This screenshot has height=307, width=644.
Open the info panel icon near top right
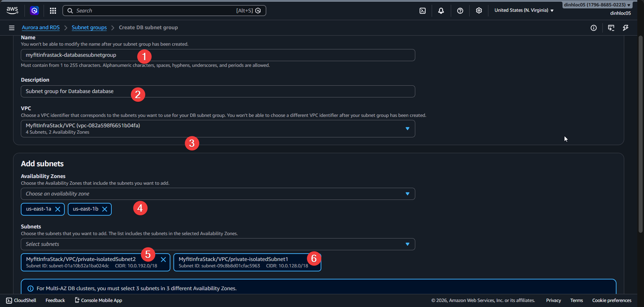click(x=594, y=28)
